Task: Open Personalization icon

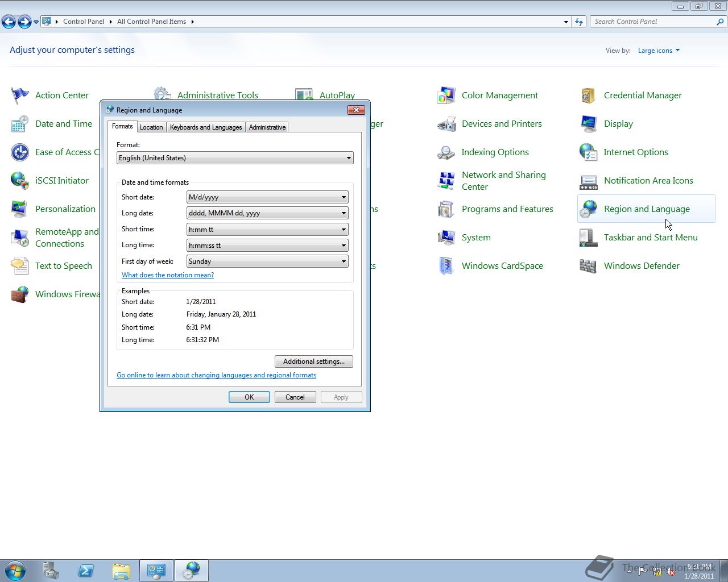Action: click(x=20, y=209)
